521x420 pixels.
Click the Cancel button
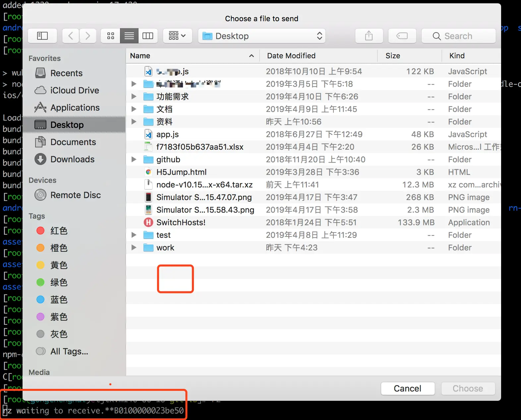(408, 389)
